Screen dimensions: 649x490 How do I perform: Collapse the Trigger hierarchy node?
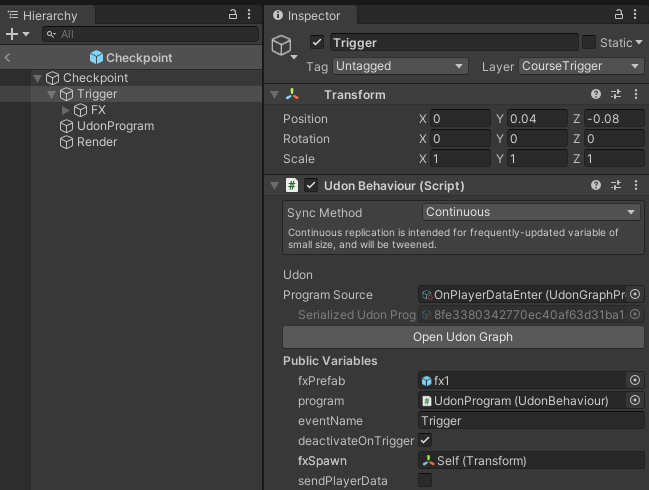(x=51, y=94)
